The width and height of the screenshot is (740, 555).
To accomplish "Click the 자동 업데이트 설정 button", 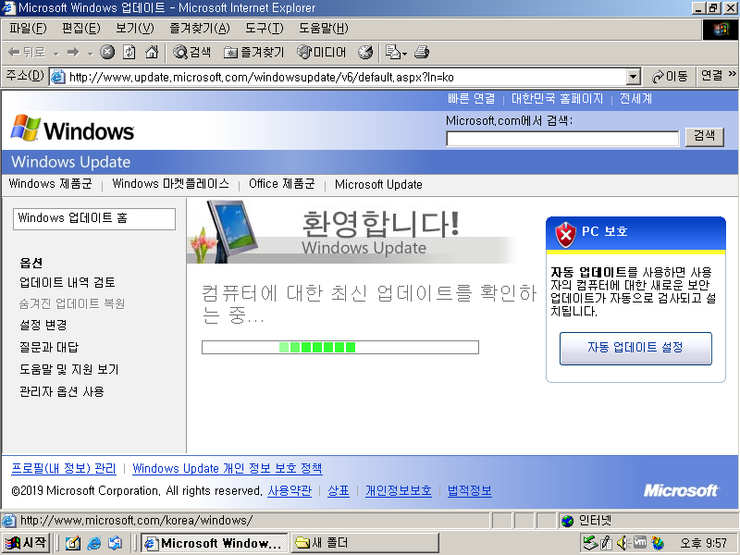I will coord(635,348).
